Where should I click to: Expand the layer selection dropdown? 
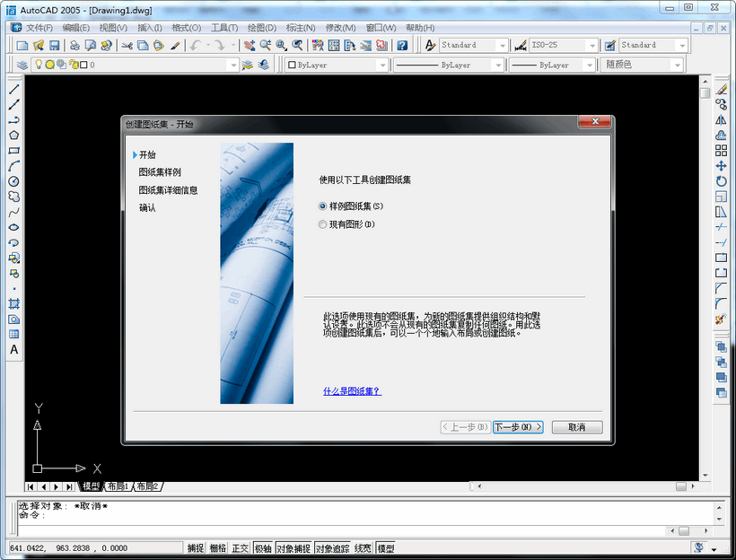point(232,64)
